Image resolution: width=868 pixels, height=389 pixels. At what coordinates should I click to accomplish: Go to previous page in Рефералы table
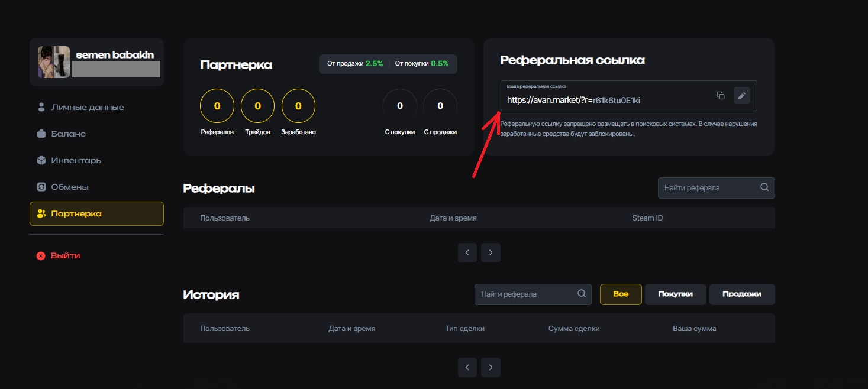(467, 252)
